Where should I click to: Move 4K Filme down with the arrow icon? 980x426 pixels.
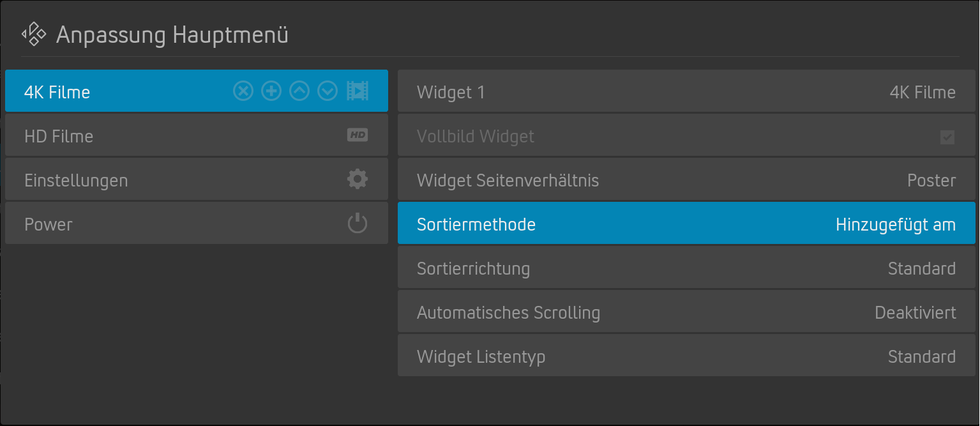pos(328,91)
